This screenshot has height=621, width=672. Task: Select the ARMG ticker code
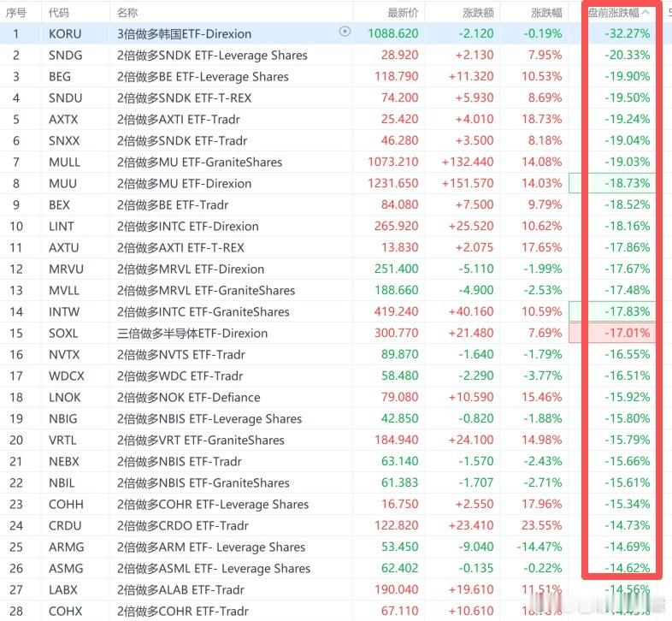[x=67, y=547]
